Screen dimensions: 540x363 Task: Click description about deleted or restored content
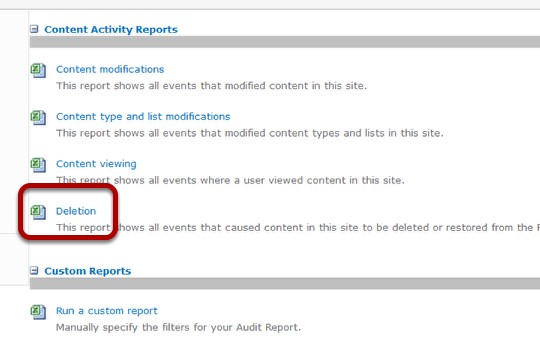tap(298, 228)
